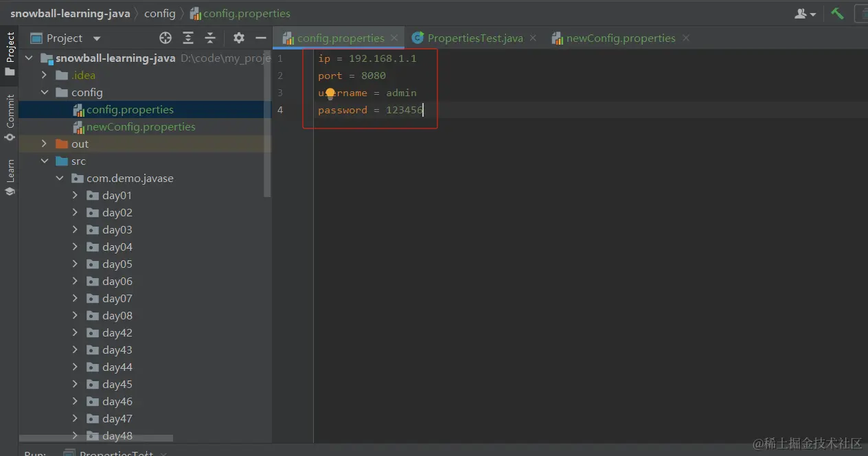Open the Commit tool window tab
Screen dimensions: 868x456
click(x=10, y=117)
